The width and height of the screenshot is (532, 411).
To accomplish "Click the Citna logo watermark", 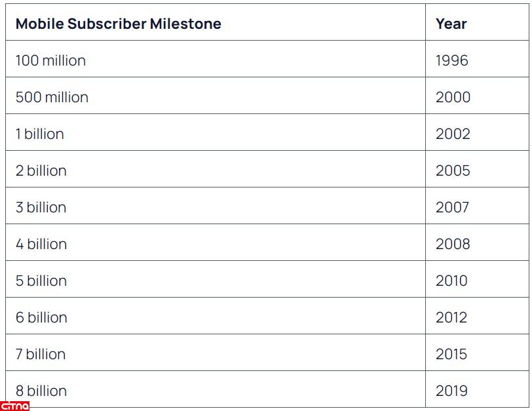I will [14, 406].
